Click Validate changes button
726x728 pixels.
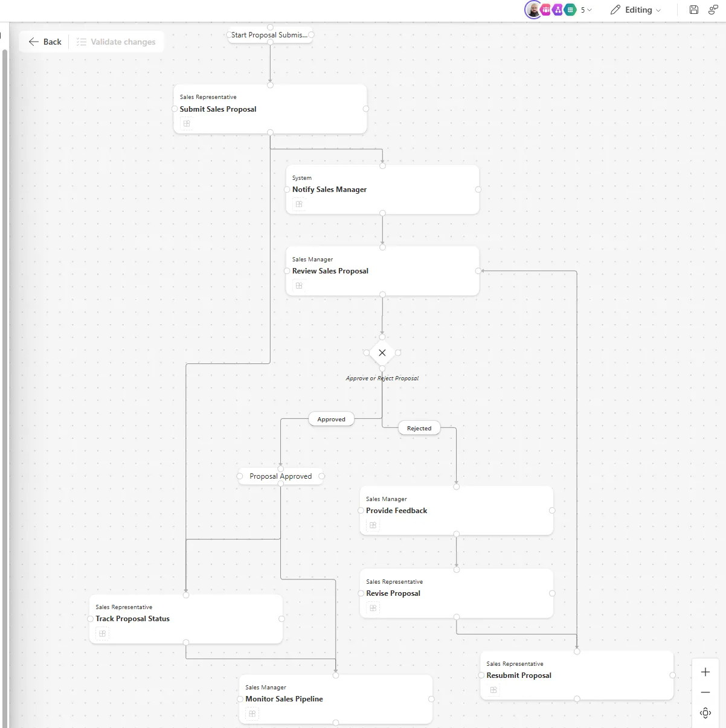click(x=116, y=42)
